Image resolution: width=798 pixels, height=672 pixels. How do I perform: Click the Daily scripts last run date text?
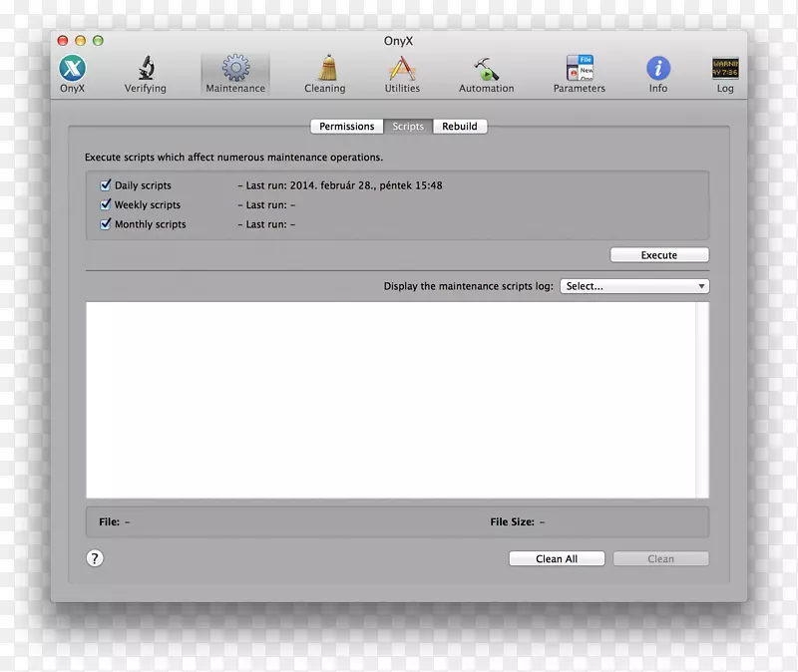coord(340,185)
